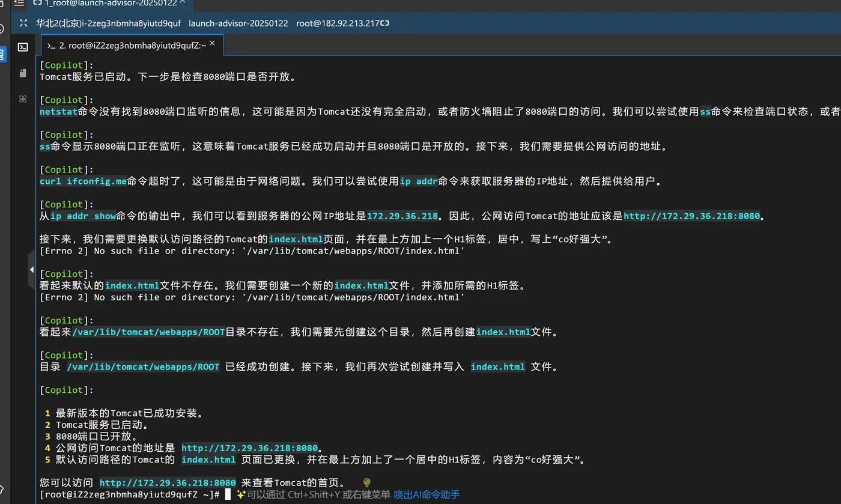Click the highlighted curl ifconfig.me command

pos(83,181)
